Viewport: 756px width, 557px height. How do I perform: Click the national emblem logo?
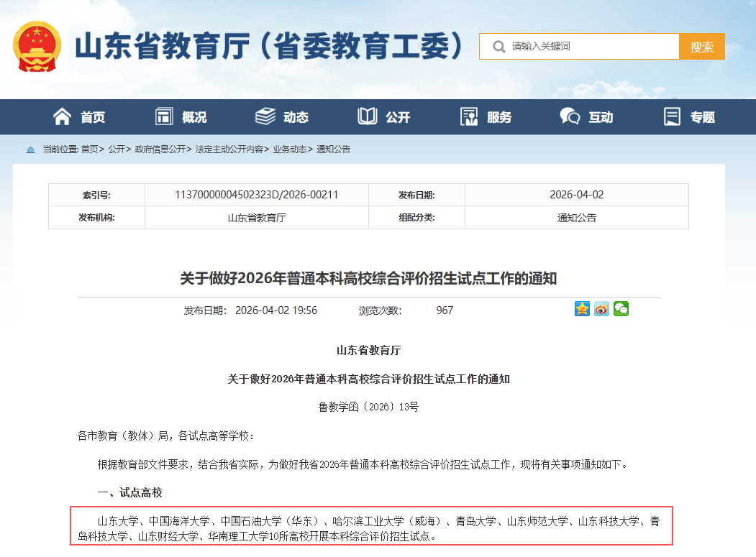click(x=37, y=46)
